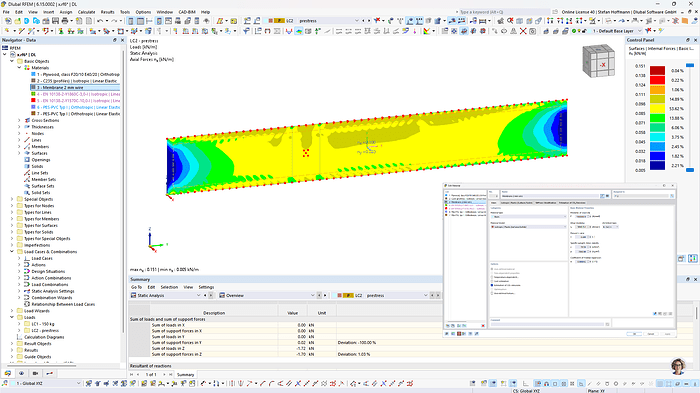Expand the Cross Sections tree node
The width and height of the screenshot is (700, 393).
[x=19, y=121]
